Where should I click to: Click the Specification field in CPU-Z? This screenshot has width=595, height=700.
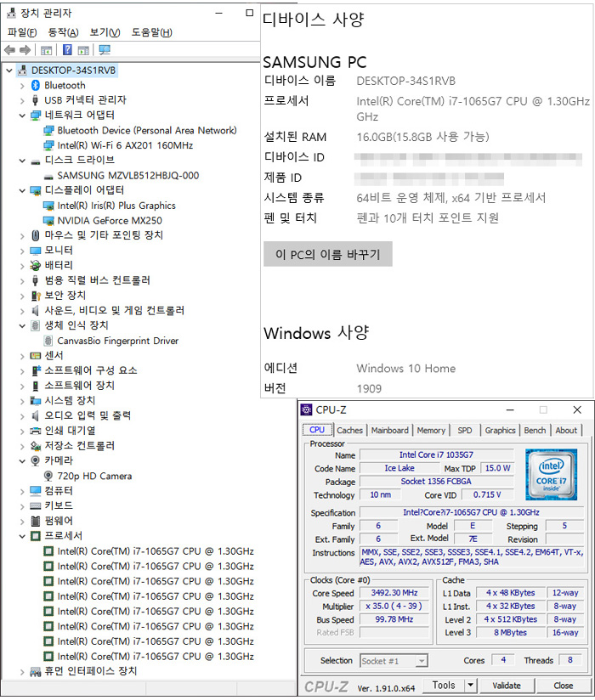[471, 512]
